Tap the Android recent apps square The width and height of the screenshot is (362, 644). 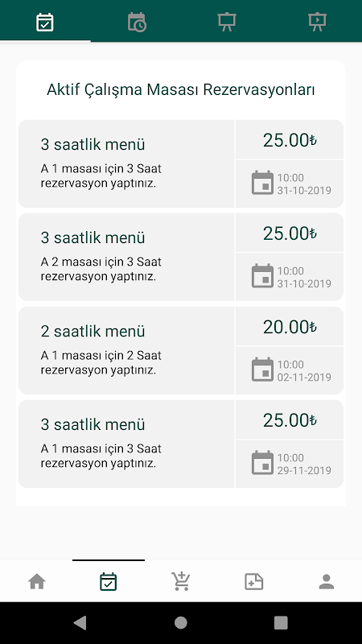tap(281, 622)
